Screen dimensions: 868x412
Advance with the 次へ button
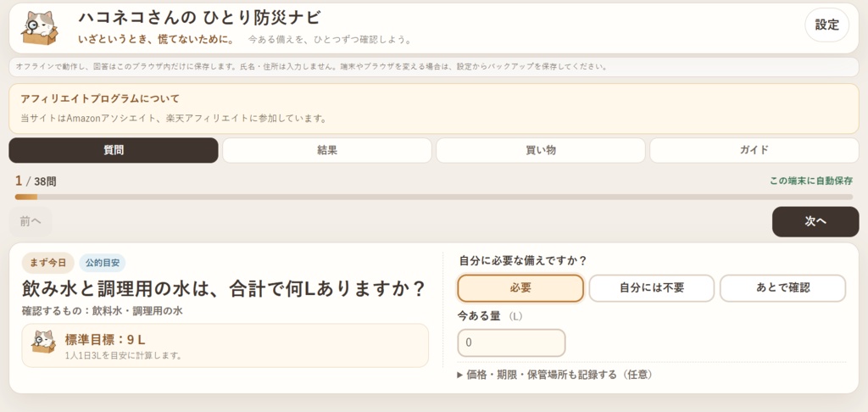(x=815, y=221)
